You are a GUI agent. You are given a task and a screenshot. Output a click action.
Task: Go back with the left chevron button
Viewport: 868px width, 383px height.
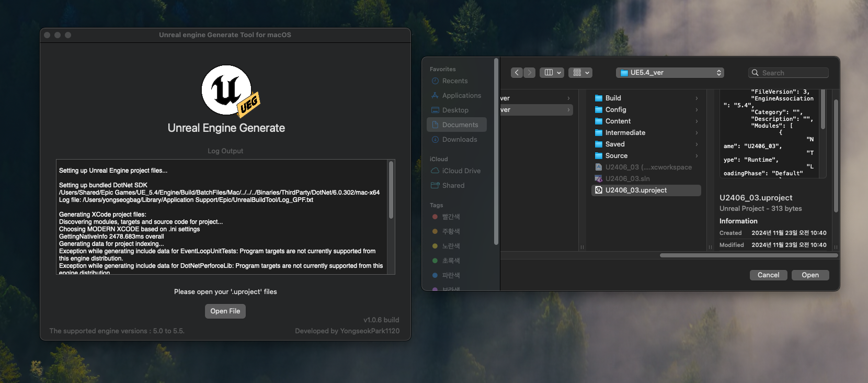(x=517, y=73)
